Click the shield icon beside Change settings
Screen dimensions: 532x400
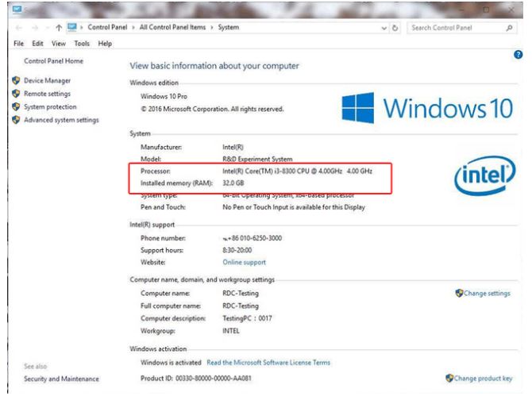coord(459,293)
